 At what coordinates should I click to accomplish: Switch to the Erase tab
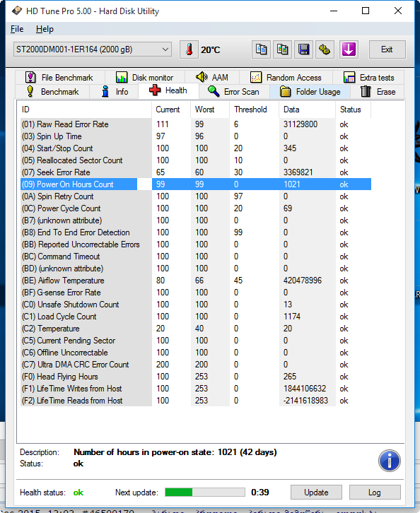click(x=378, y=92)
